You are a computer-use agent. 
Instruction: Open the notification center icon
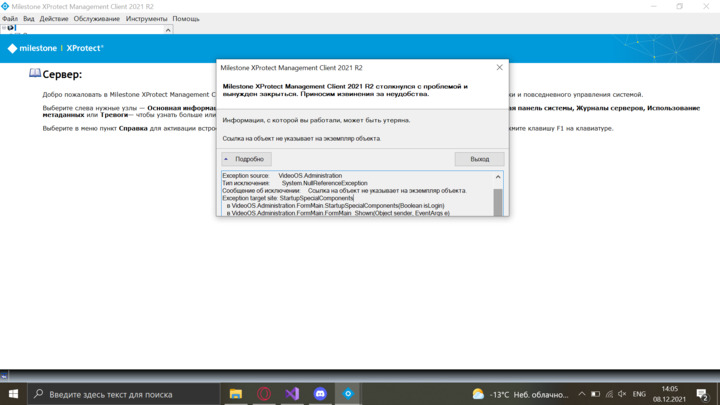[x=702, y=394]
